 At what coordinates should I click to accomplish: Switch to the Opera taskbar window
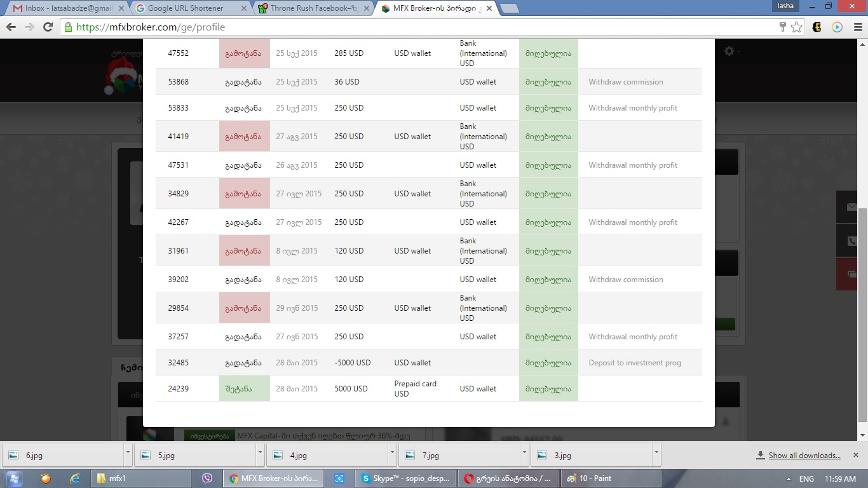[508, 478]
